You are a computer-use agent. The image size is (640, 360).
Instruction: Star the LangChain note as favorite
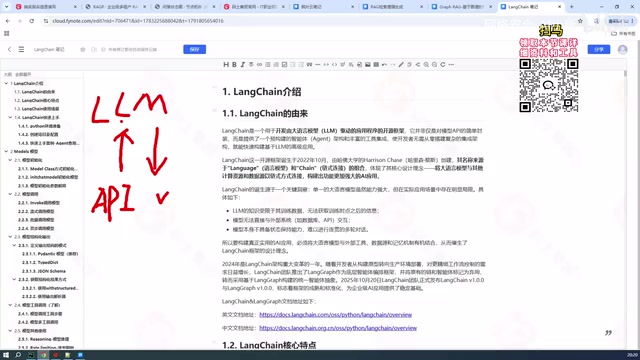[82, 49]
